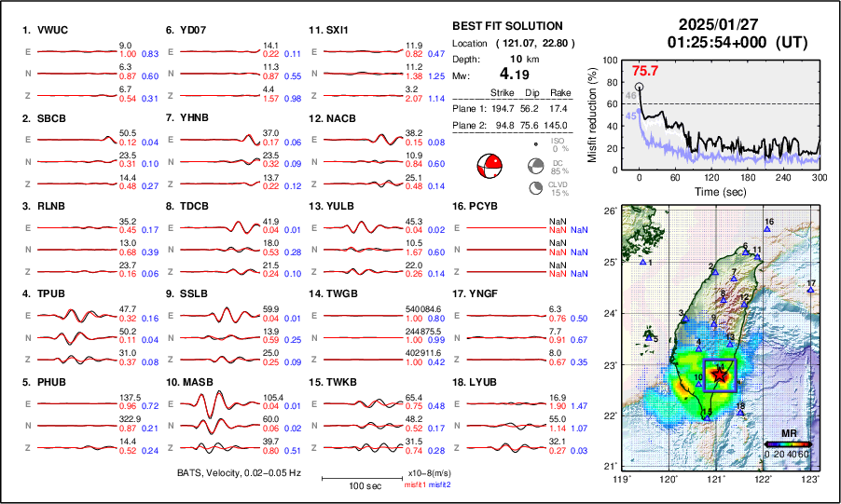The width and height of the screenshot is (841, 504).
Task: Click the red epicenter star on map
Action: 719,374
